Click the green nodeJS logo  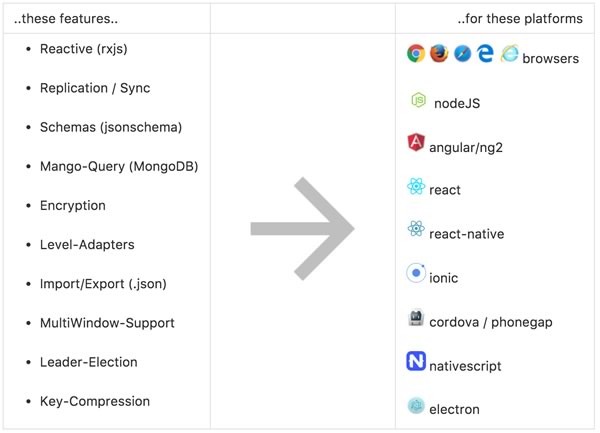(418, 100)
